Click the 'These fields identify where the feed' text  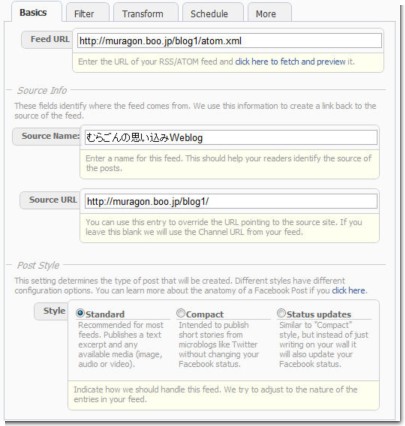(x=195, y=111)
